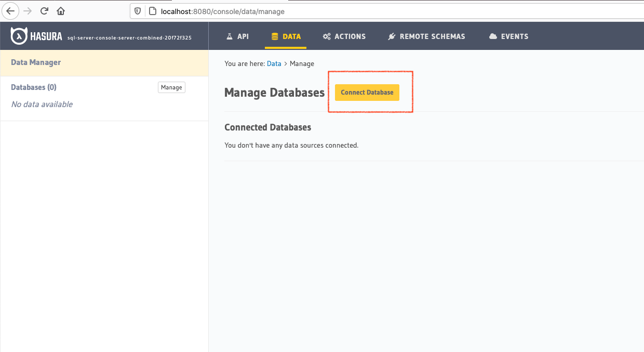Click the browser forward arrow button
Image resolution: width=644 pixels, height=352 pixels.
(x=28, y=11)
